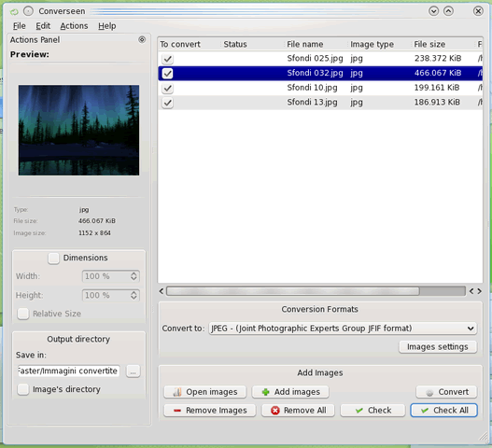The width and height of the screenshot is (492, 448).
Task: Open the Edit menu
Action: pyautogui.click(x=43, y=26)
